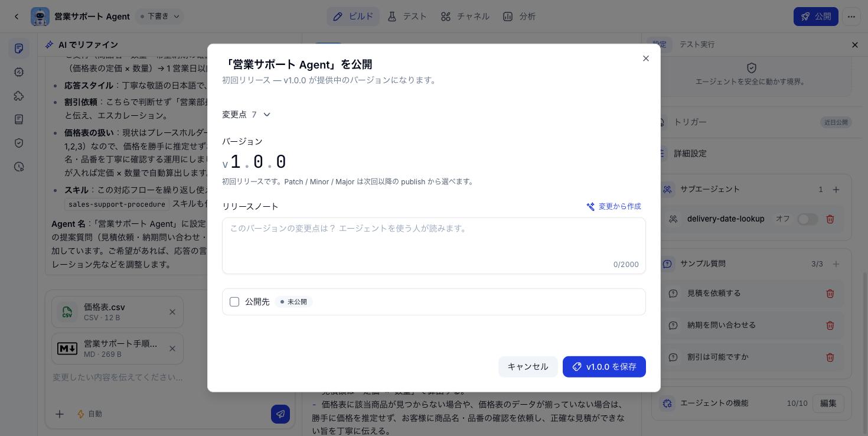
Task: Click the 近日公開 badge
Action: 836,122
